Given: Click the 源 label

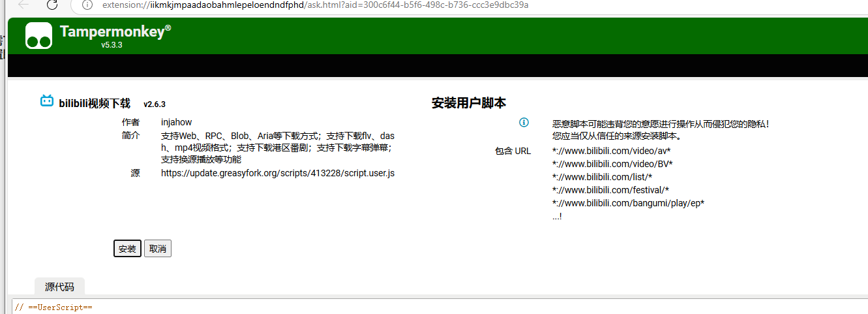Looking at the screenshot, I should point(135,173).
